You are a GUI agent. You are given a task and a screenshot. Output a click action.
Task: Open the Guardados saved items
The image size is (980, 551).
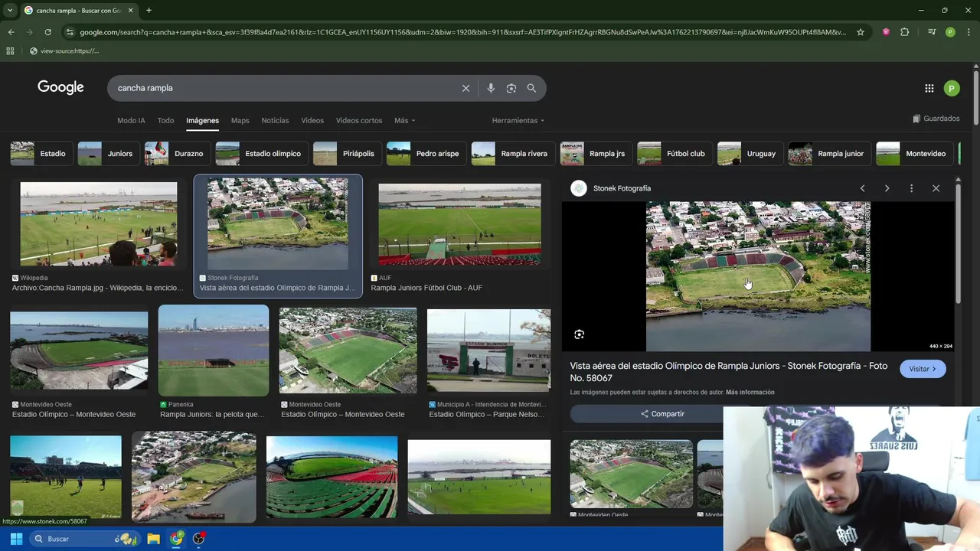pyautogui.click(x=936, y=119)
